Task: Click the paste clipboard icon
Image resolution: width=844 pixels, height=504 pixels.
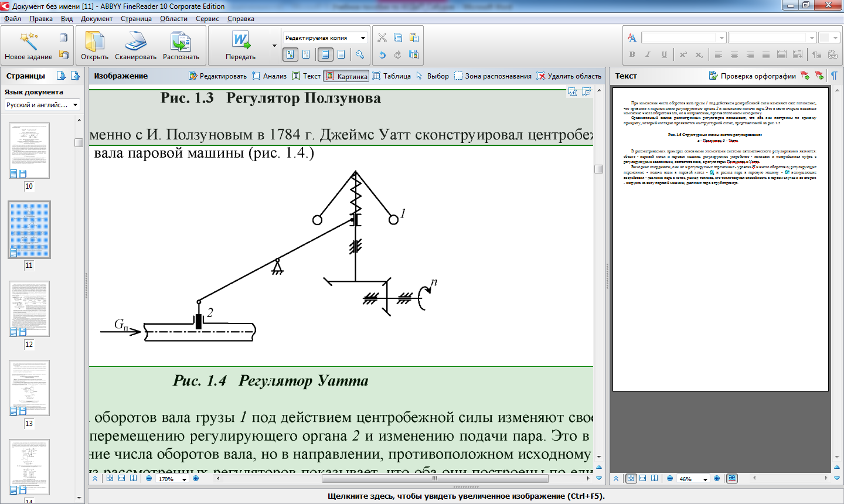Action: pyautogui.click(x=414, y=38)
